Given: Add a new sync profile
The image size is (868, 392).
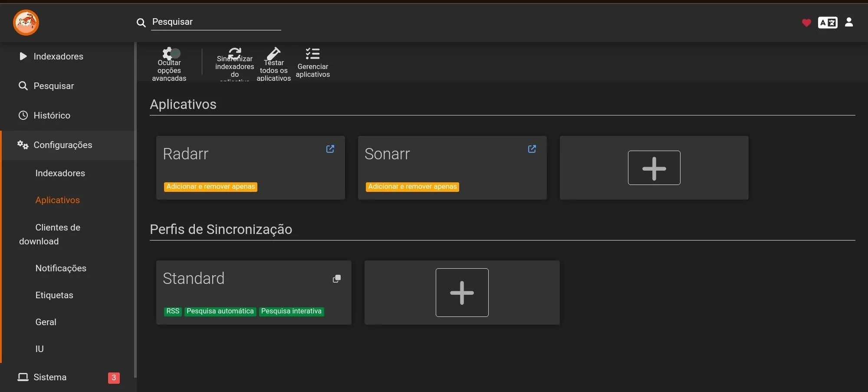Looking at the screenshot, I should pyautogui.click(x=462, y=293).
